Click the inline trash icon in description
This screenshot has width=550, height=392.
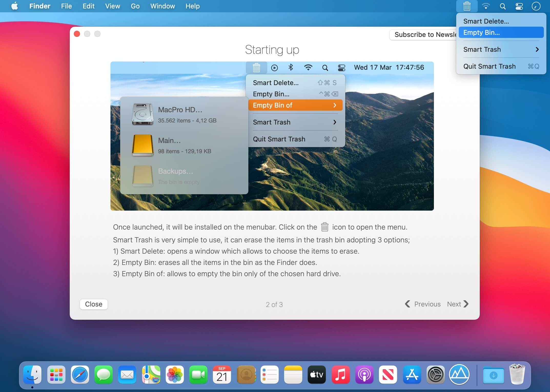[324, 227]
